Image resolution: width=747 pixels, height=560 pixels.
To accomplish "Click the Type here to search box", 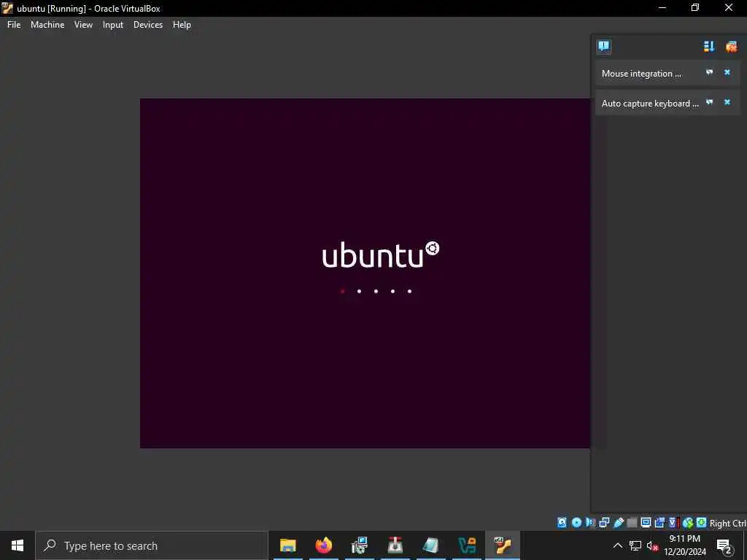I will coord(152,545).
